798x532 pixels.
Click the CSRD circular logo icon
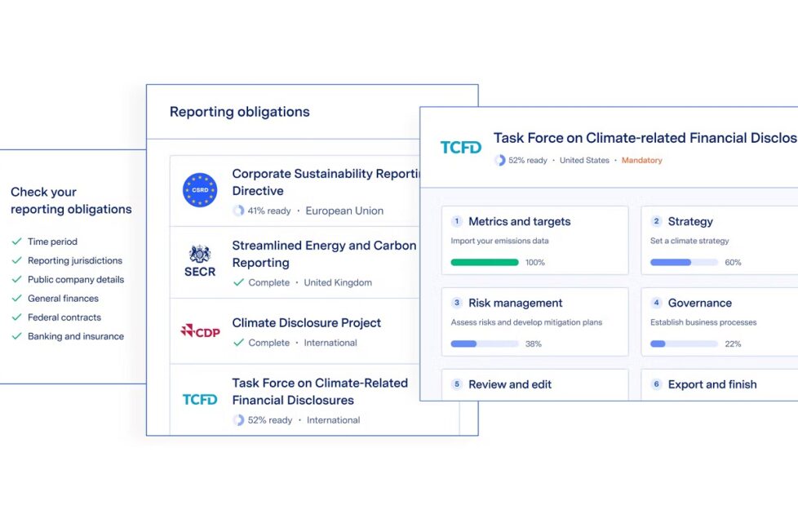pos(200,190)
